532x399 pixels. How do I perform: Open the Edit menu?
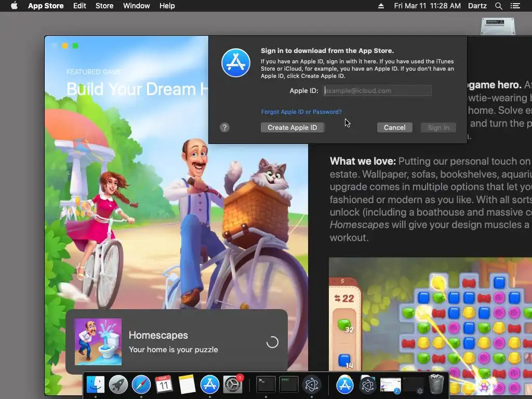click(x=79, y=6)
